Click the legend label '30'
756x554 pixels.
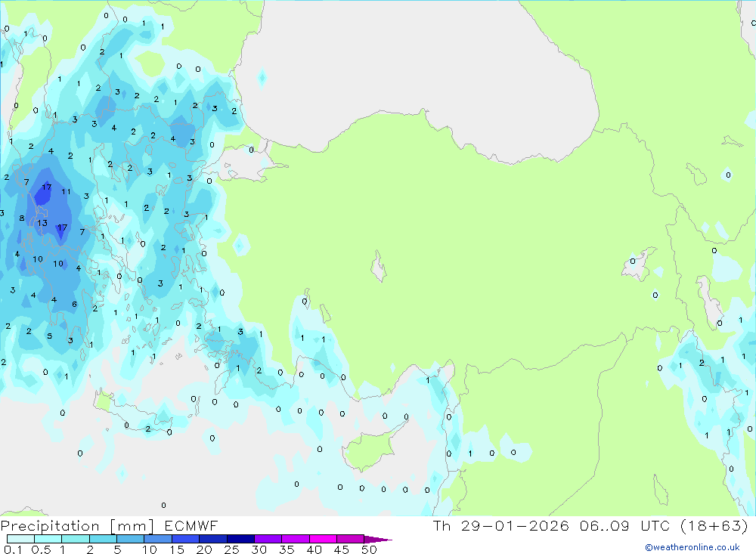(259, 549)
